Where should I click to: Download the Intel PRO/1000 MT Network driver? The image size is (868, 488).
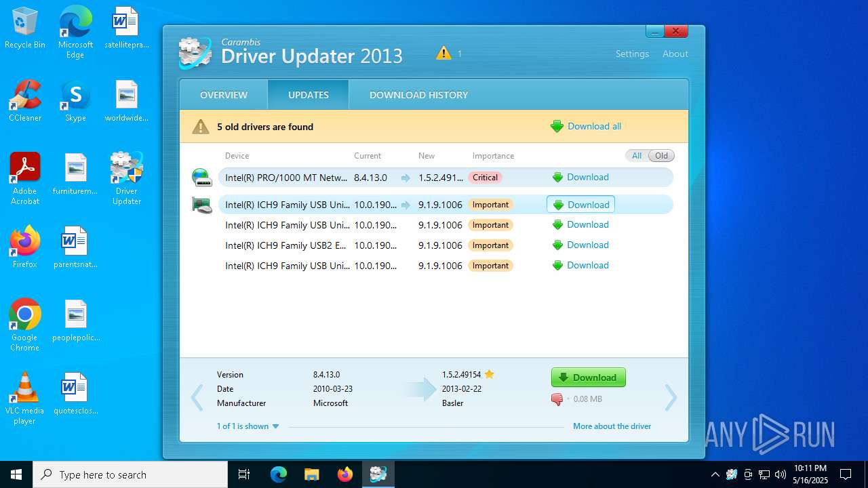click(x=580, y=178)
